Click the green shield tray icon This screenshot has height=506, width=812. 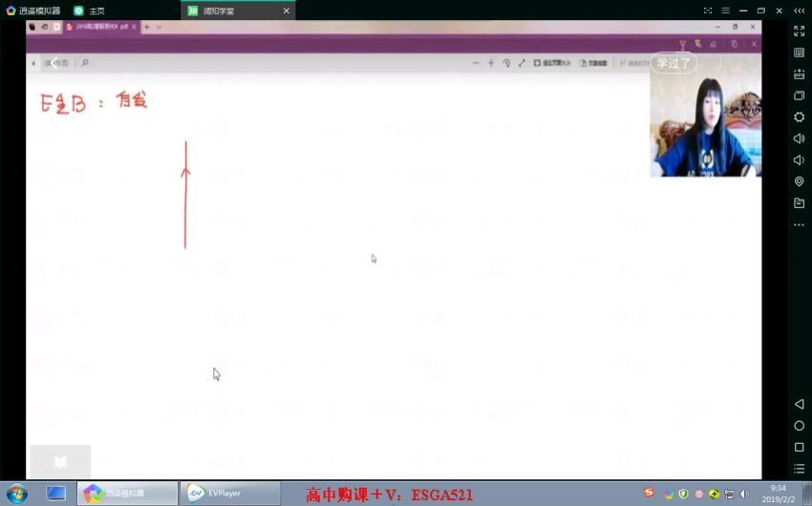click(684, 495)
